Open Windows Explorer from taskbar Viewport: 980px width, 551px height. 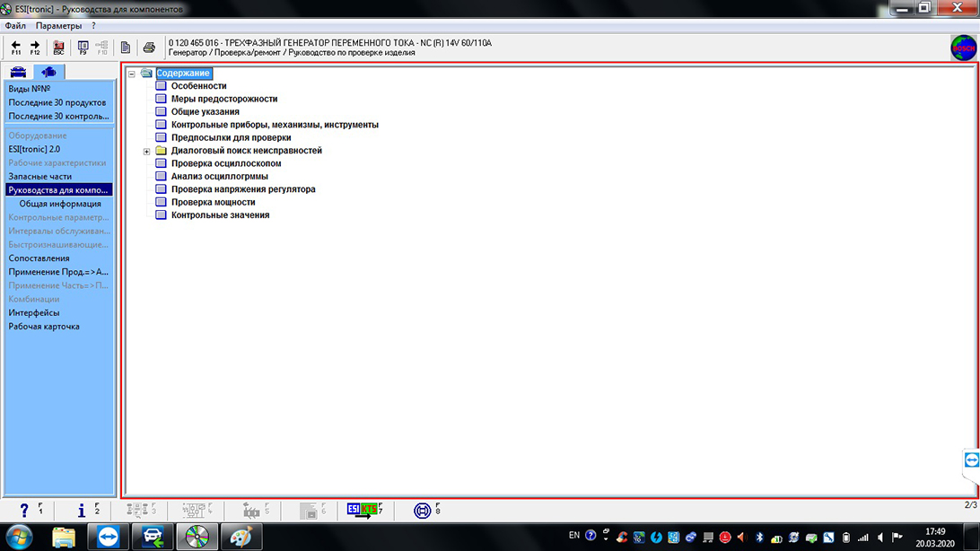(64, 538)
